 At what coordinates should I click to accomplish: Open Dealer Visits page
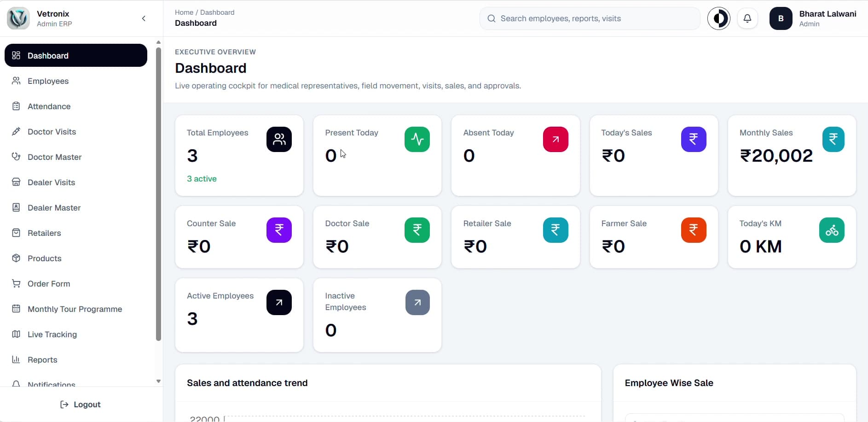[x=76, y=182]
